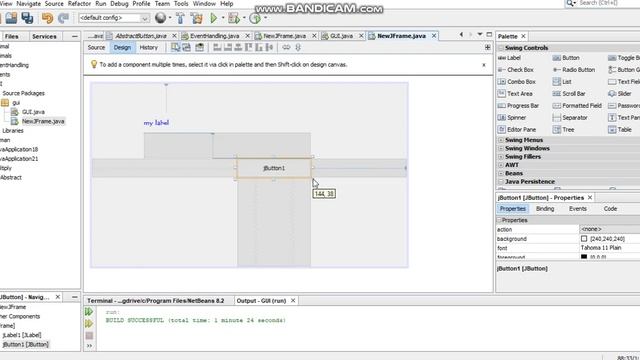The image size is (640, 360).
Task: Click the Selection Mode icon in the designer toolbar
Action: pos(176,47)
